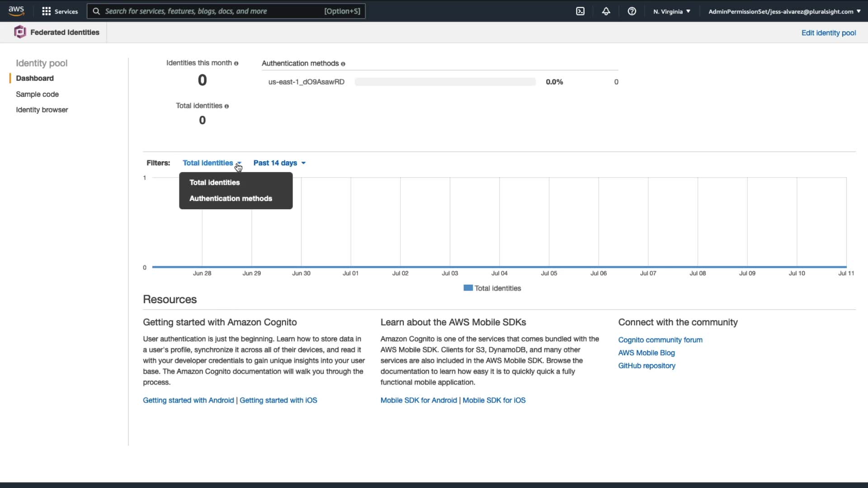Image resolution: width=868 pixels, height=488 pixels.
Task: Click the AWS logo home icon
Action: tap(16, 11)
